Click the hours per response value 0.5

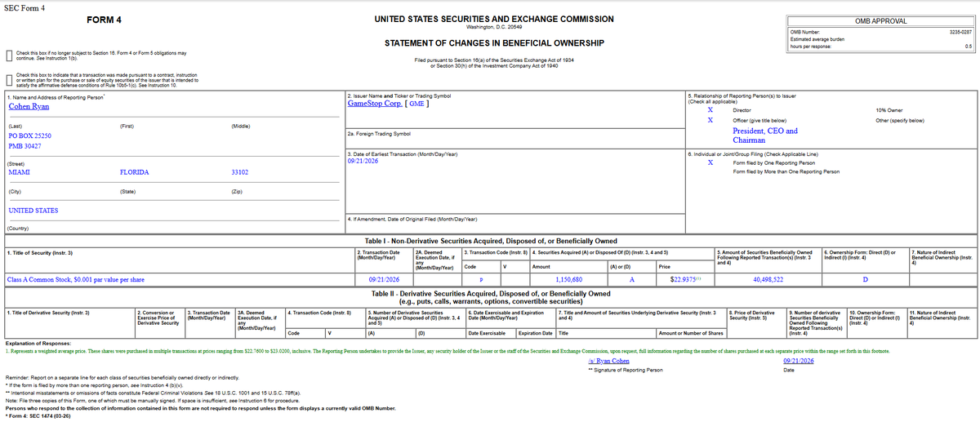969,46
